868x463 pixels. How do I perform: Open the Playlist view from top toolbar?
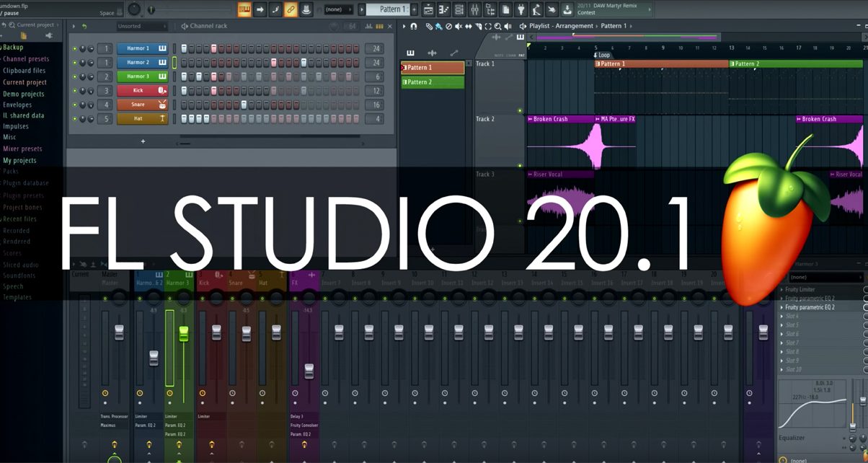pyautogui.click(x=428, y=9)
